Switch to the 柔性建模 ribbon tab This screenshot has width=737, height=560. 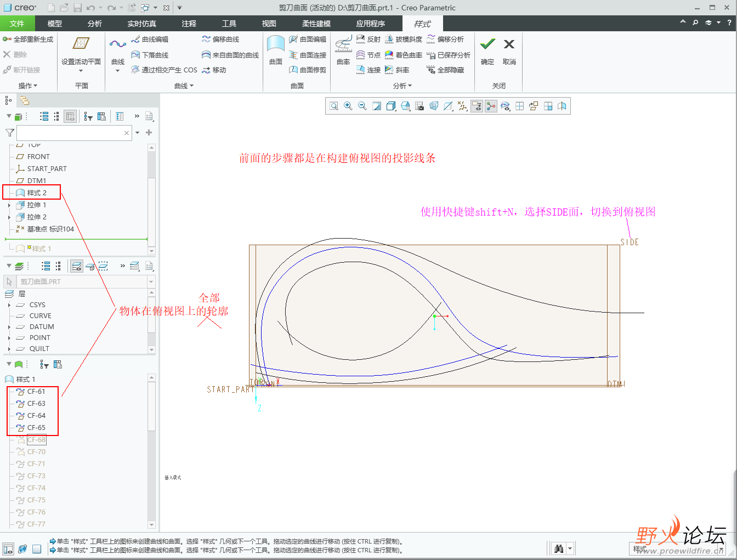pos(316,24)
